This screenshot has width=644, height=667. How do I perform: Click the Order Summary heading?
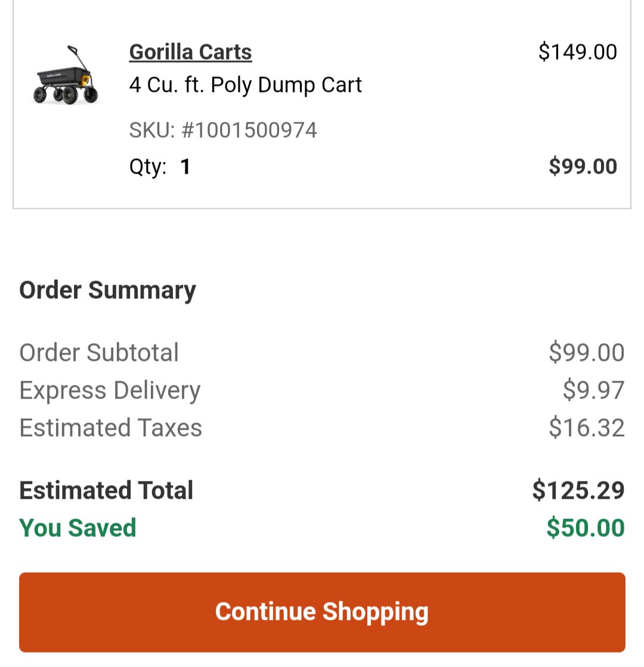(x=107, y=290)
